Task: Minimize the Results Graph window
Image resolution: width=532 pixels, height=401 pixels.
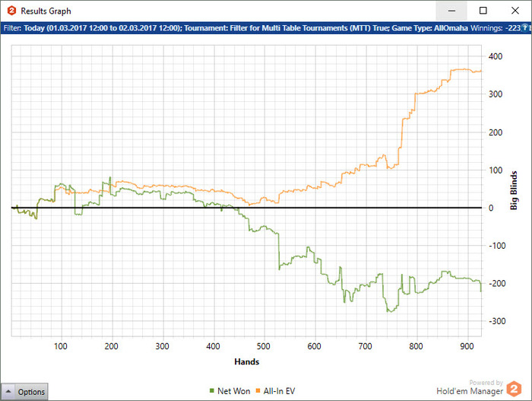Action: pyautogui.click(x=451, y=11)
